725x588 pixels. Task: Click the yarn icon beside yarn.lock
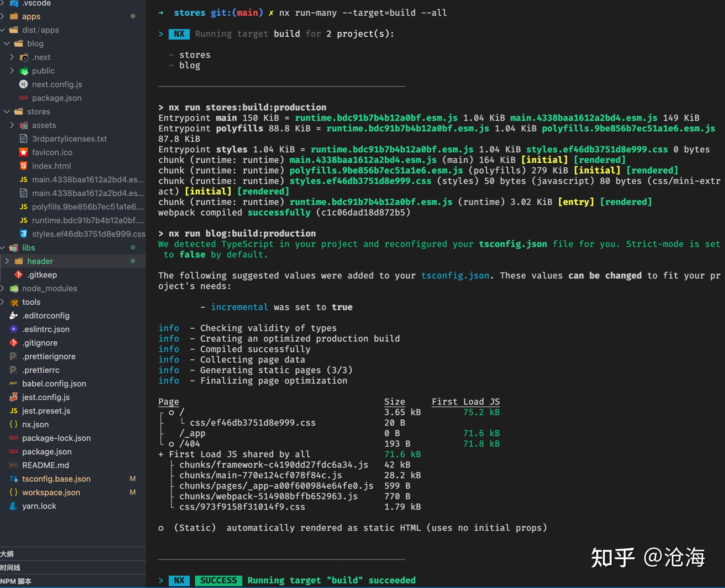click(14, 506)
